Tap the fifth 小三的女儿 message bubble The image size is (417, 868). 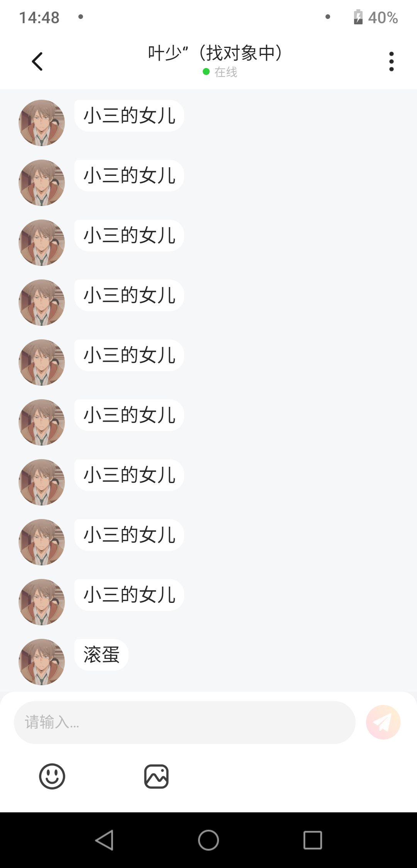[129, 355]
